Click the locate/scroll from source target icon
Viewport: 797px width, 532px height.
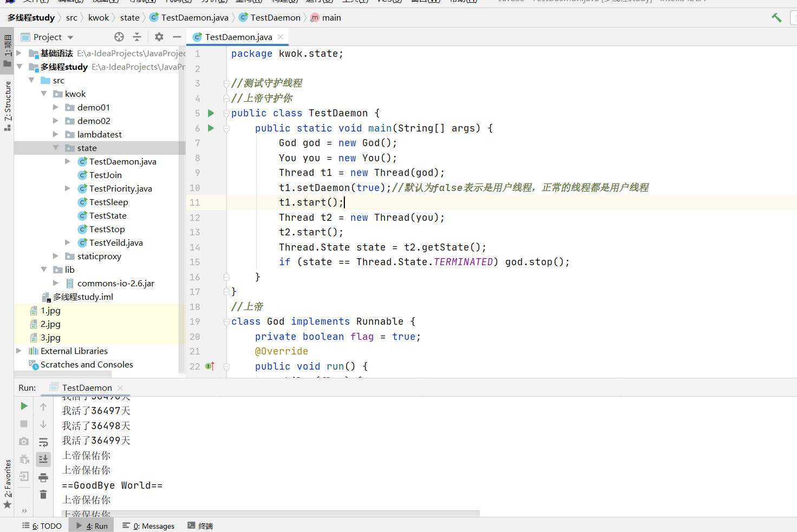point(119,37)
